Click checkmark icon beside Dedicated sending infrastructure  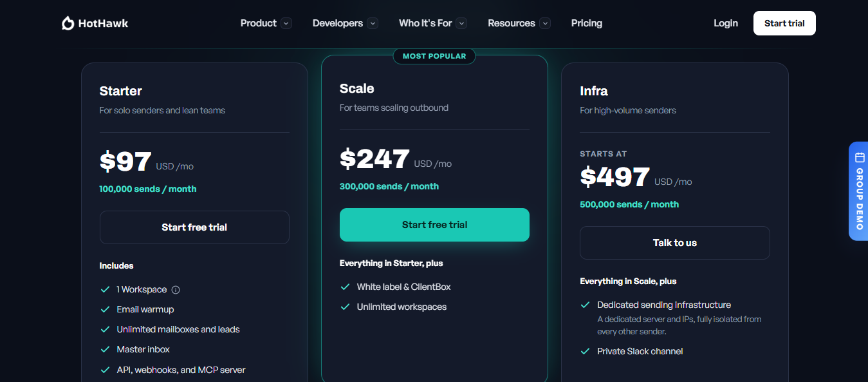click(x=585, y=305)
